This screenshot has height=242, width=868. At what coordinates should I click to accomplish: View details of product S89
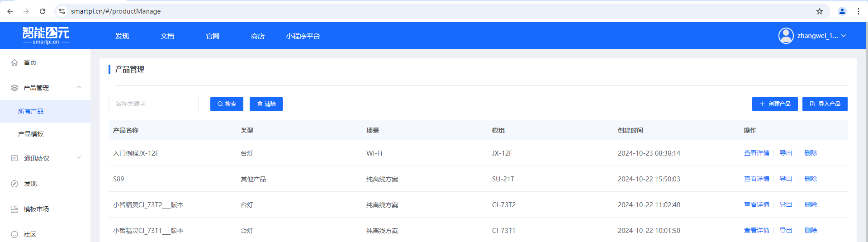757,179
